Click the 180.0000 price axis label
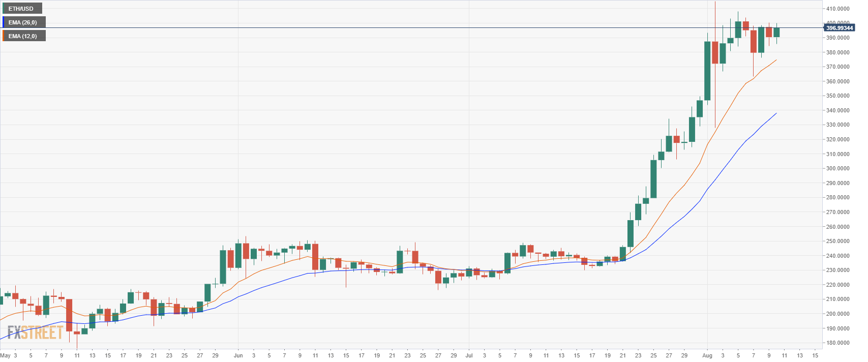Viewport: 868px width, 362px height. coord(837,343)
